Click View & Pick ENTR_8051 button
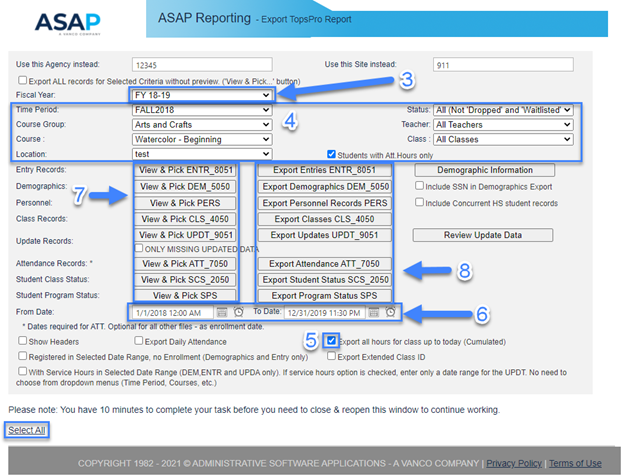 pyautogui.click(x=185, y=170)
